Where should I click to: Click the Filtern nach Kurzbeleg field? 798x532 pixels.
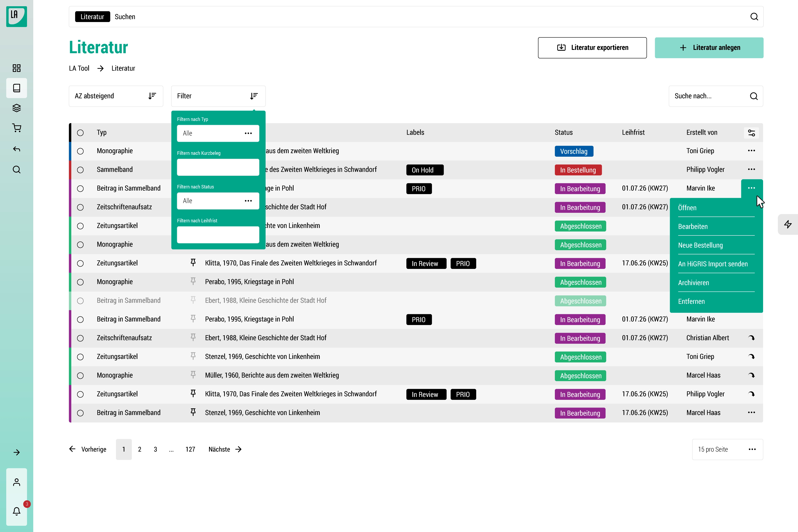click(x=218, y=167)
